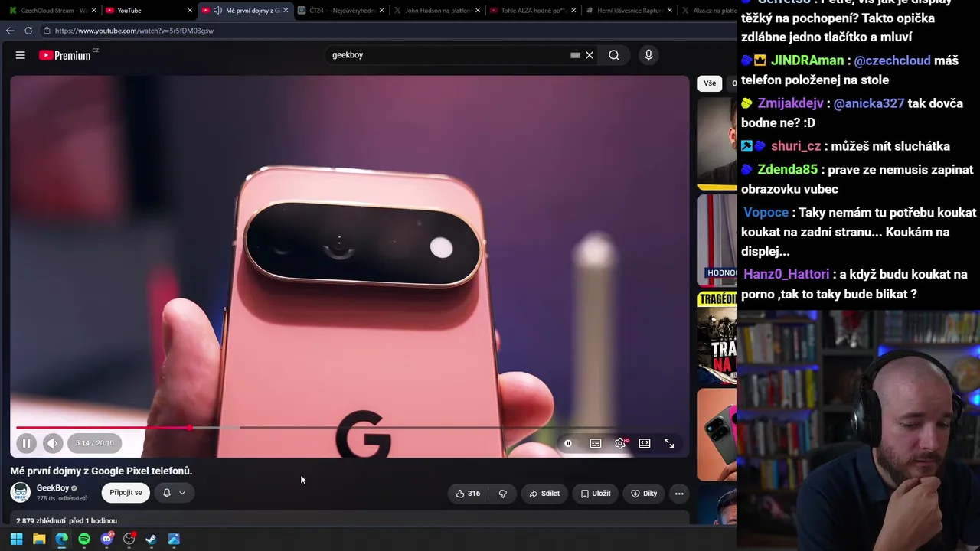Open the Windows Start menu
Viewport: 980px width, 551px height.
16,539
